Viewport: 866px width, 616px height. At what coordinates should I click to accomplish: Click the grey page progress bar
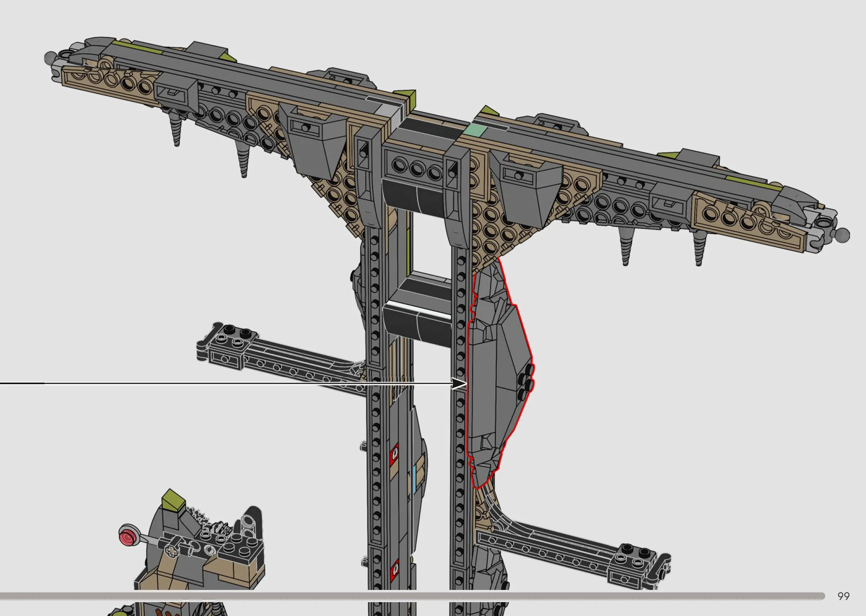(412, 596)
